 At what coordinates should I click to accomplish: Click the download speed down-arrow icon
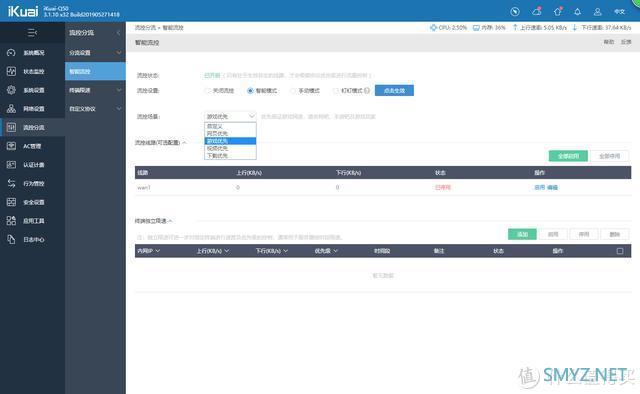575,27
